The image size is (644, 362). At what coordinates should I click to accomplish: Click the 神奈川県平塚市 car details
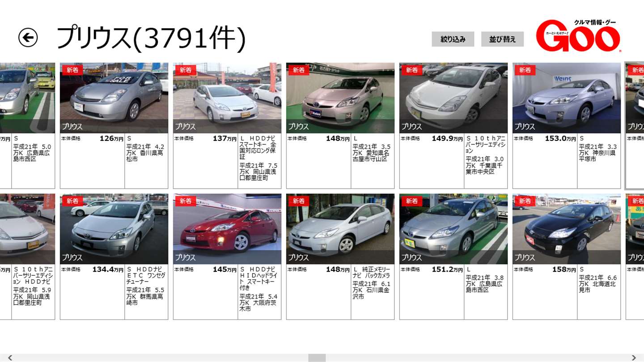(598, 153)
